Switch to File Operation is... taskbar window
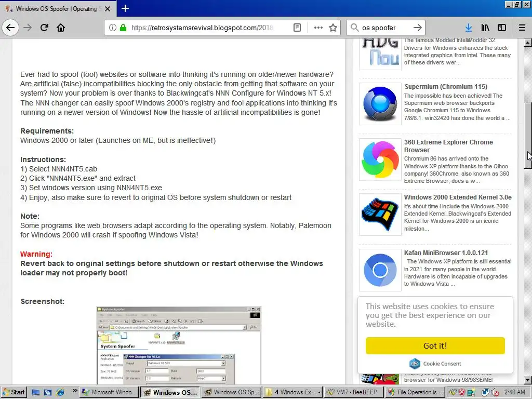The image size is (532, 399). (415, 392)
